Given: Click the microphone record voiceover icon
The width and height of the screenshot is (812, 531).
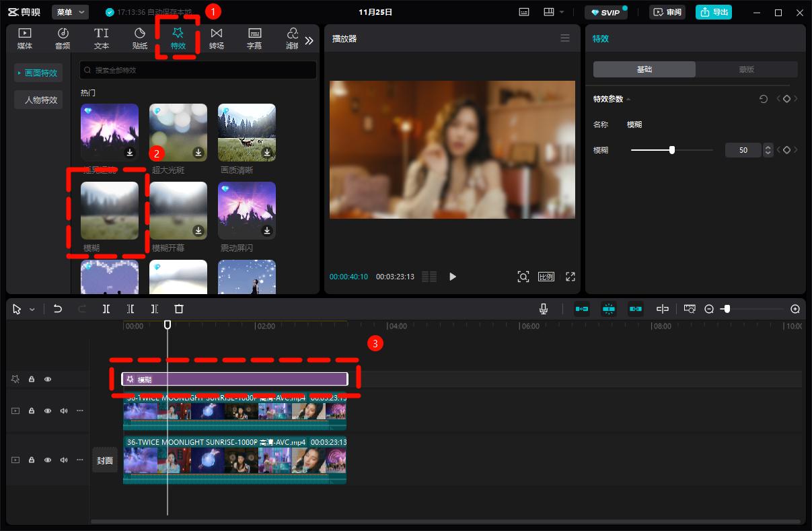Looking at the screenshot, I should click(x=544, y=309).
